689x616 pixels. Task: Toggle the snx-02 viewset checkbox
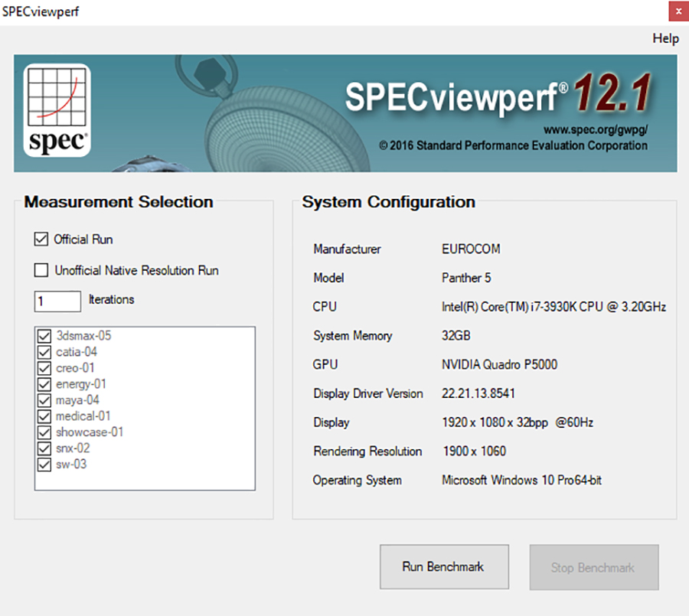click(x=44, y=448)
